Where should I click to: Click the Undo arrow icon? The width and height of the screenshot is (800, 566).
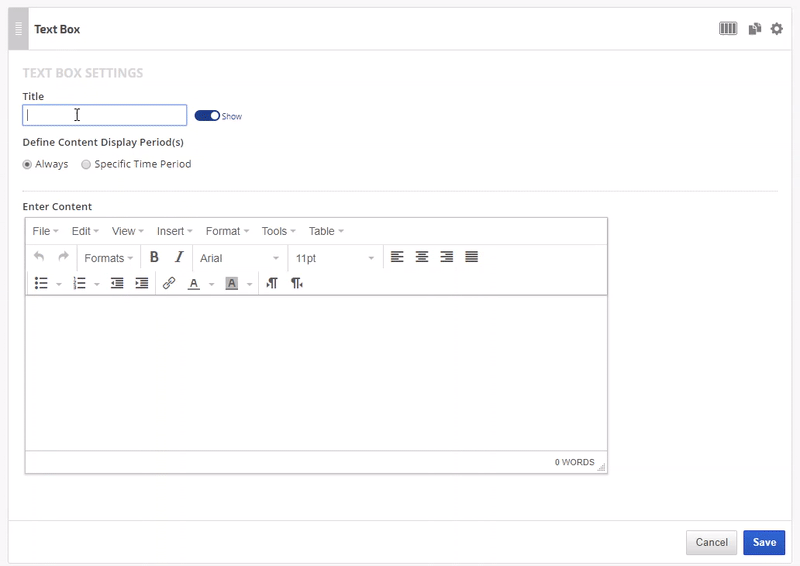coord(39,258)
